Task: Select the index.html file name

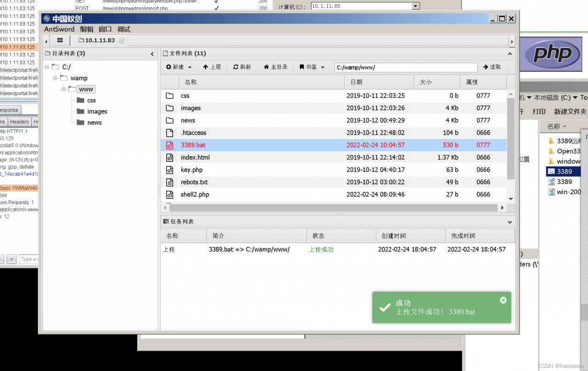Action: 195,157
